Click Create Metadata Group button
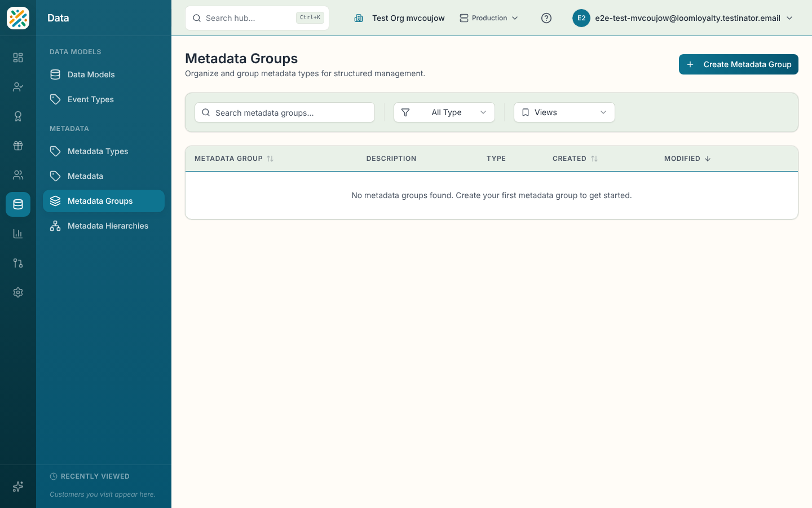812x508 pixels. [739, 64]
